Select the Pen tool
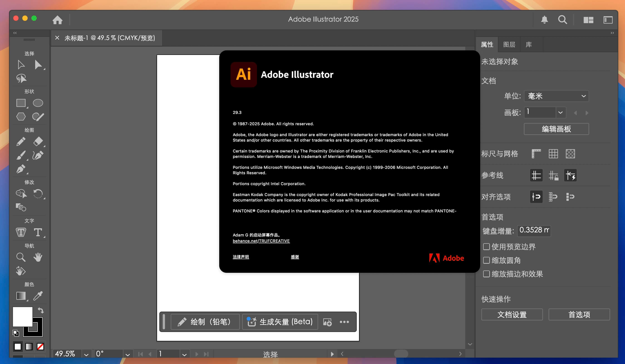The height and width of the screenshot is (364, 625). coord(21,169)
